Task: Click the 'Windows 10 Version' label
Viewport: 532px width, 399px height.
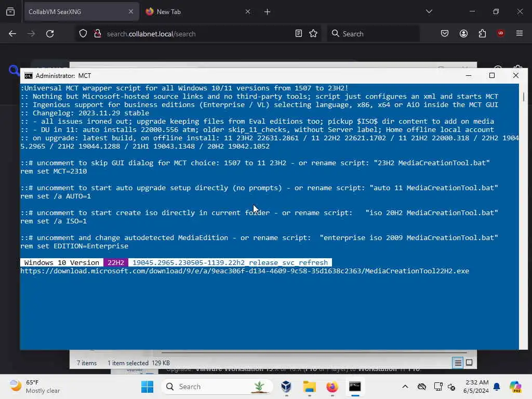Action: (x=62, y=262)
